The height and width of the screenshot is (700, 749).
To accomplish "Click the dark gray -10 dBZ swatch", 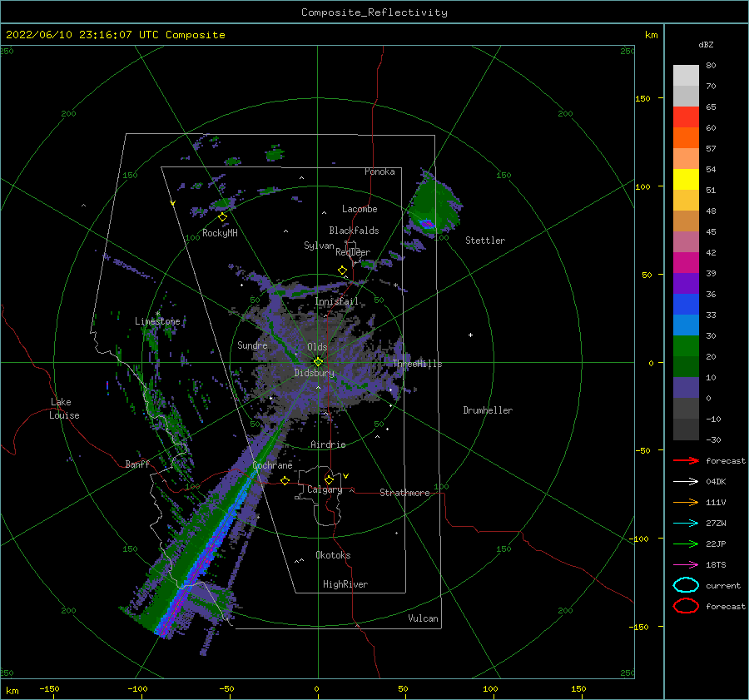I will (x=686, y=429).
